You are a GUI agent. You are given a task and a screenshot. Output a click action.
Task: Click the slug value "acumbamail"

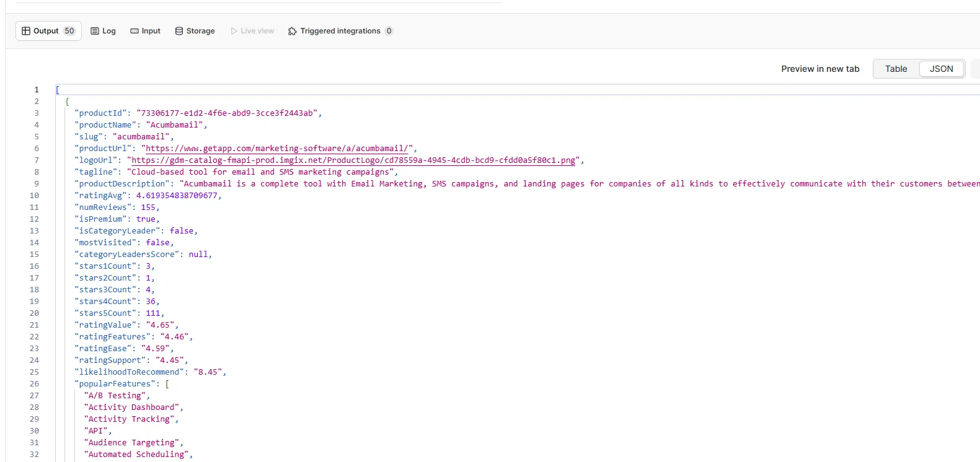tap(141, 137)
